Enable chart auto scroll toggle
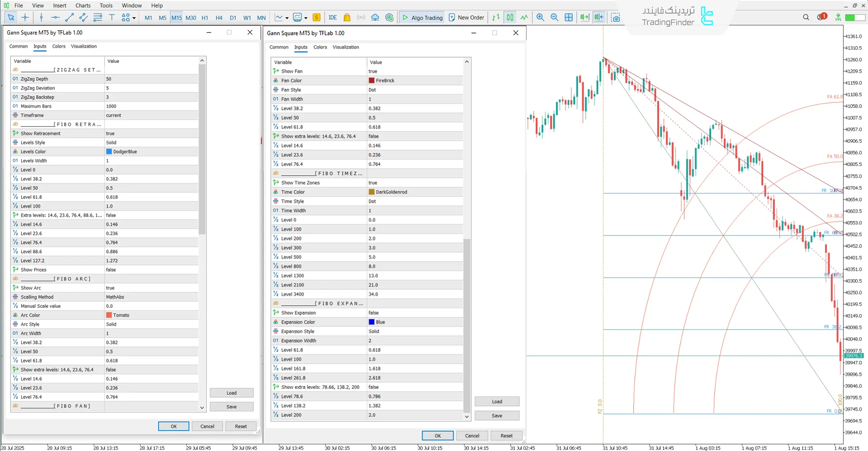This screenshot has height=451, width=868. [584, 17]
